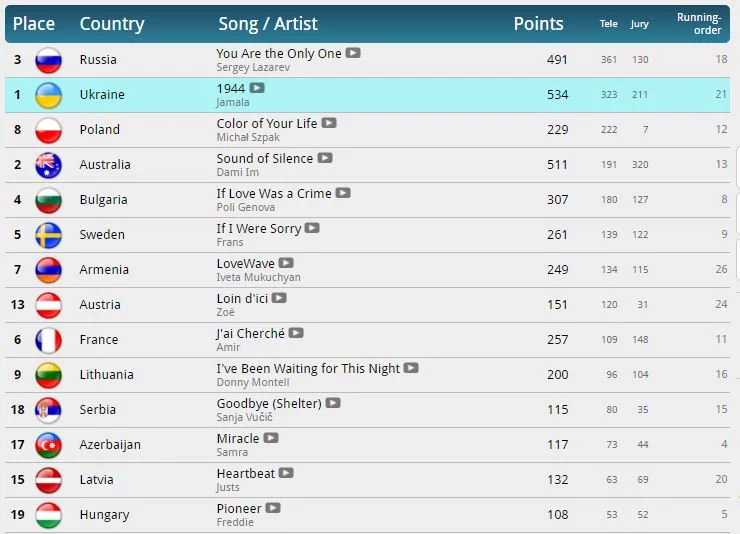Image resolution: width=740 pixels, height=534 pixels.
Task: Play video for If Love Was a Crime
Action: click(x=343, y=193)
